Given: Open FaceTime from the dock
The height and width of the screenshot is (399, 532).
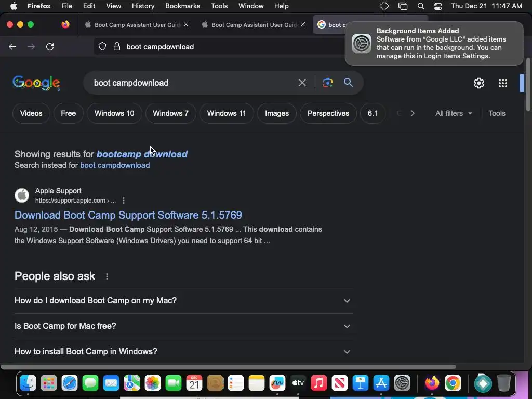Looking at the screenshot, I should pyautogui.click(x=174, y=383).
